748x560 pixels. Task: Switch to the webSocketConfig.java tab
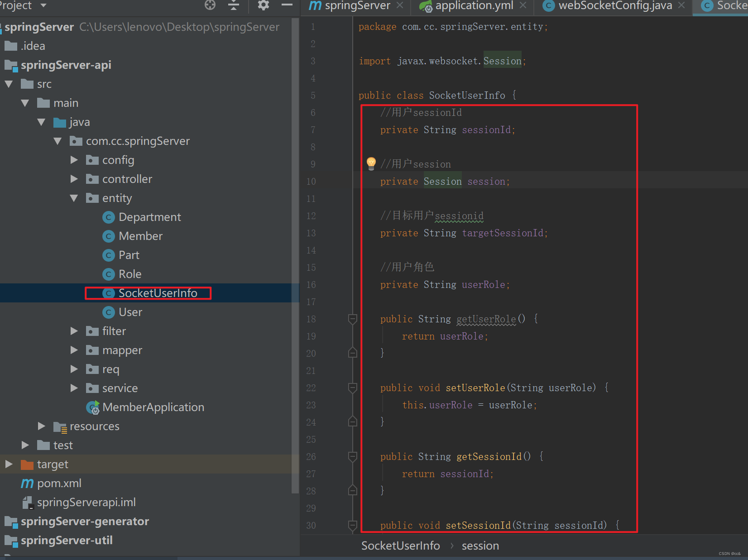(x=614, y=6)
